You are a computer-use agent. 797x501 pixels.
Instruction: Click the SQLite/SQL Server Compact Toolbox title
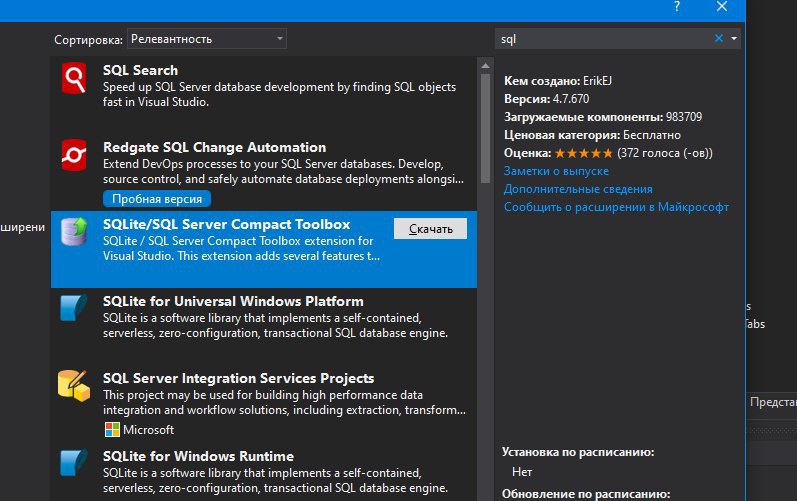pyautogui.click(x=227, y=224)
